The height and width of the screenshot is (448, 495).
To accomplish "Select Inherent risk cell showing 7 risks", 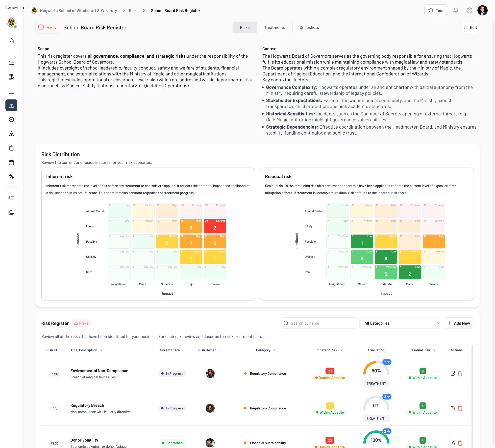I will coord(191,241).
